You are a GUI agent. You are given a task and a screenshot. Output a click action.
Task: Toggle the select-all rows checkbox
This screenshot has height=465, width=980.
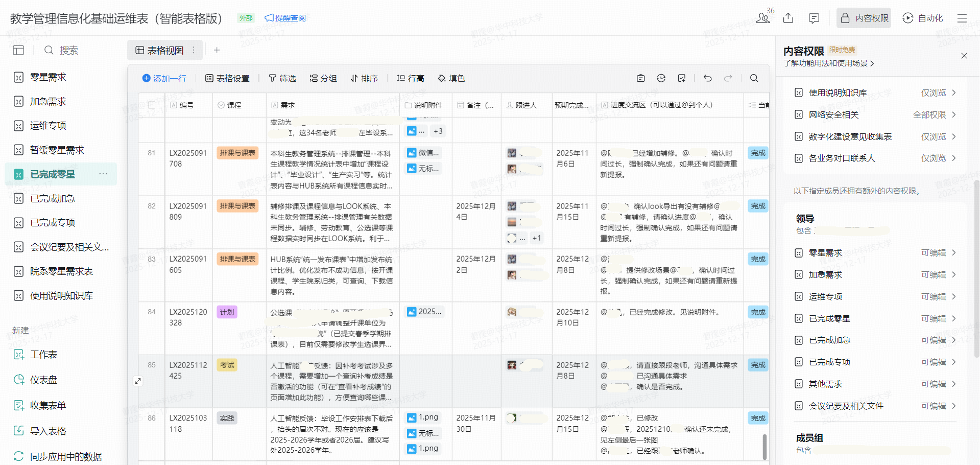click(151, 104)
